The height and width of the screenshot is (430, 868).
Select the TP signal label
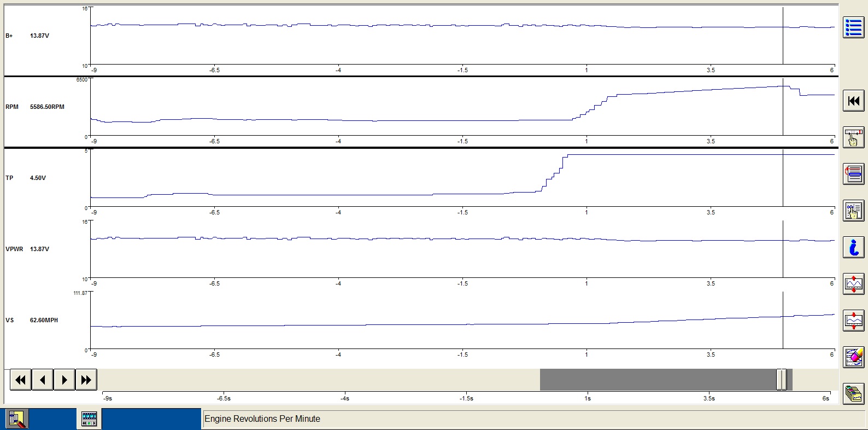click(9, 178)
